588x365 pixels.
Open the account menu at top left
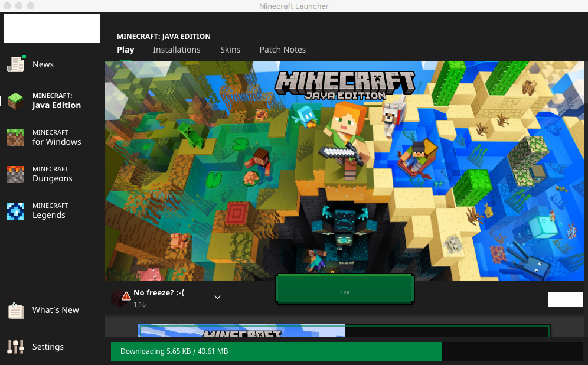52,28
